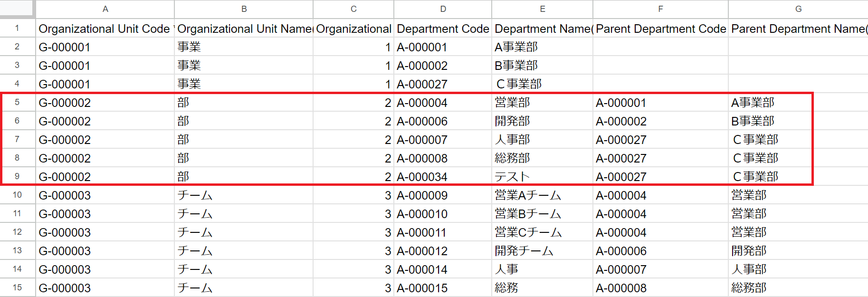Click the Parent Department Code header cell
This screenshot has width=868, height=297.
pyautogui.click(x=660, y=29)
